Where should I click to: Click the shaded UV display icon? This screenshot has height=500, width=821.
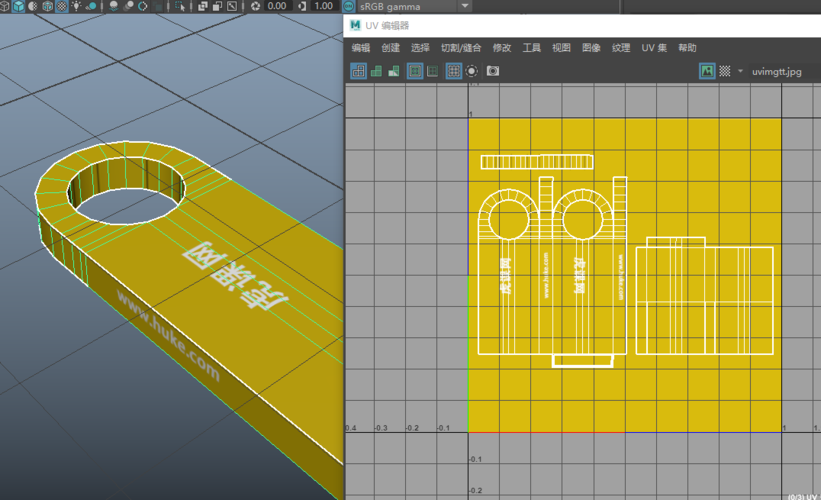tap(376, 71)
